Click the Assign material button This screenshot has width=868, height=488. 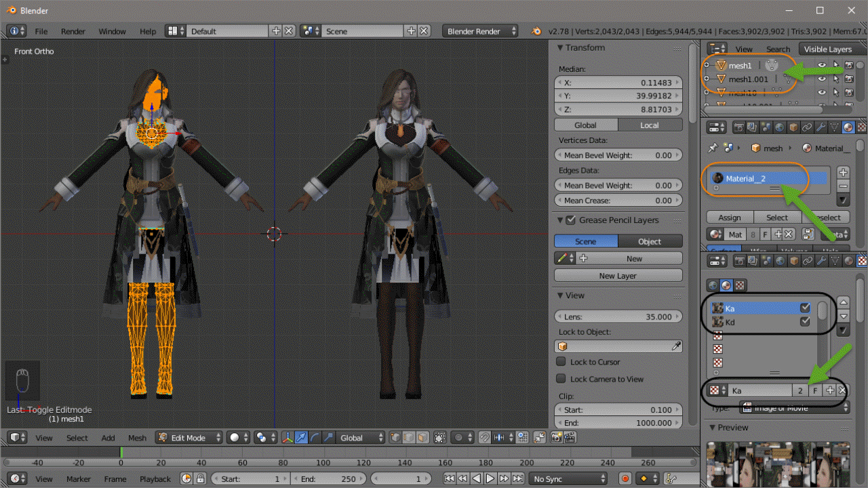coord(730,218)
